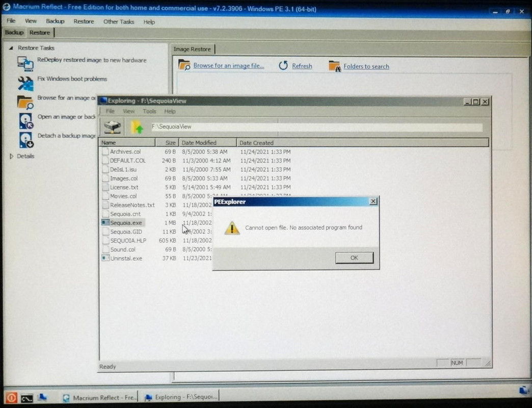The image size is (532, 408).
Task: Select the Image Restore tab
Action: [192, 49]
